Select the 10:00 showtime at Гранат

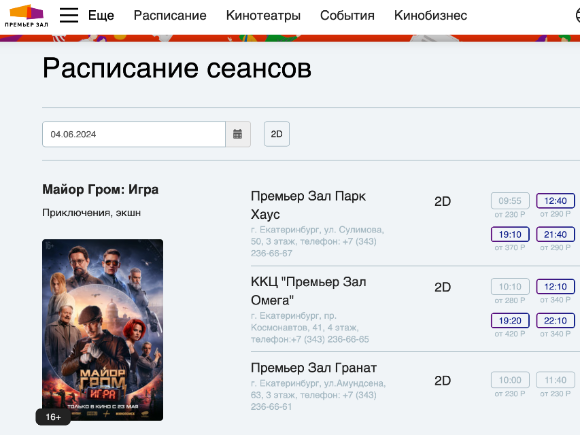(510, 380)
